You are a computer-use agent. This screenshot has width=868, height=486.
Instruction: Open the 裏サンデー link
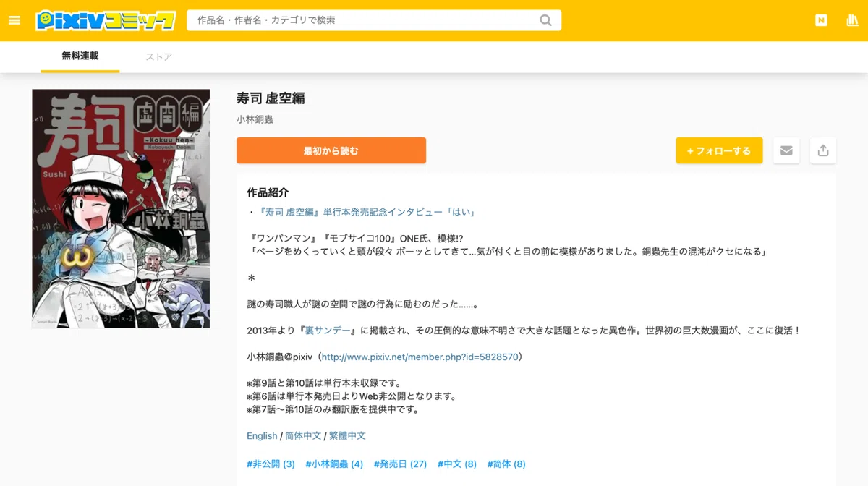click(329, 331)
